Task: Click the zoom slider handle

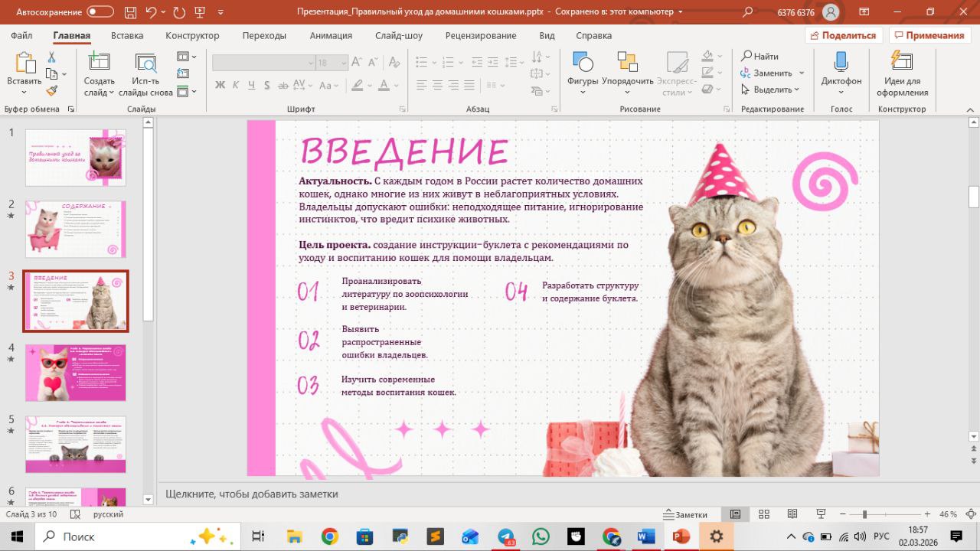Action: [864, 514]
